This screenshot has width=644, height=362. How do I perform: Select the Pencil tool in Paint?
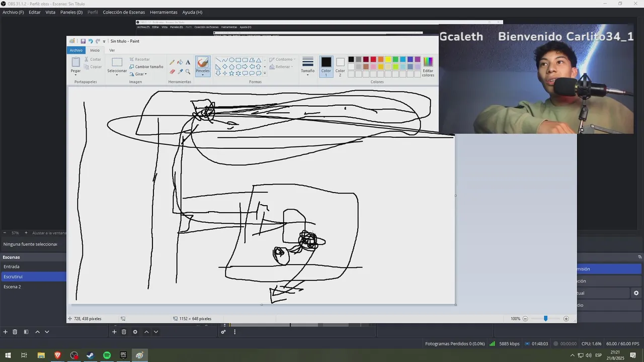172,62
